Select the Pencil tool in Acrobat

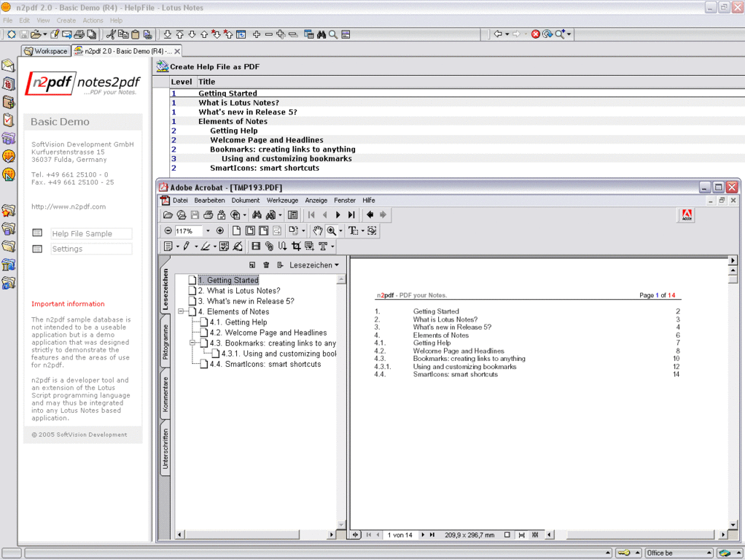pos(187,246)
